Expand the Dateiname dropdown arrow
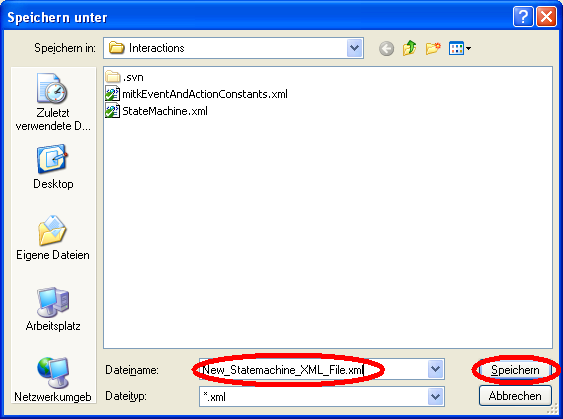 [436, 369]
